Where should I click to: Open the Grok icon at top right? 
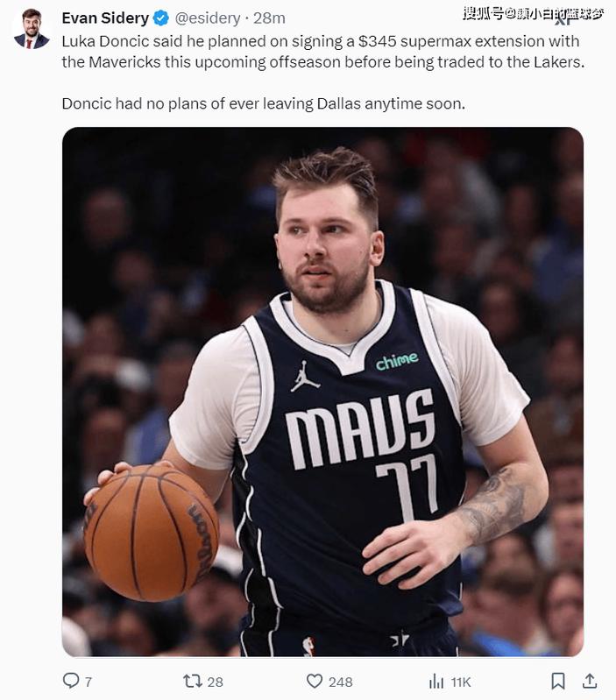coord(563,18)
